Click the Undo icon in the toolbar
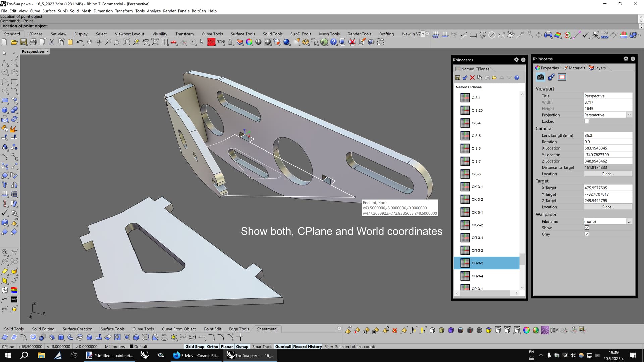644x362 pixels. coord(80,42)
